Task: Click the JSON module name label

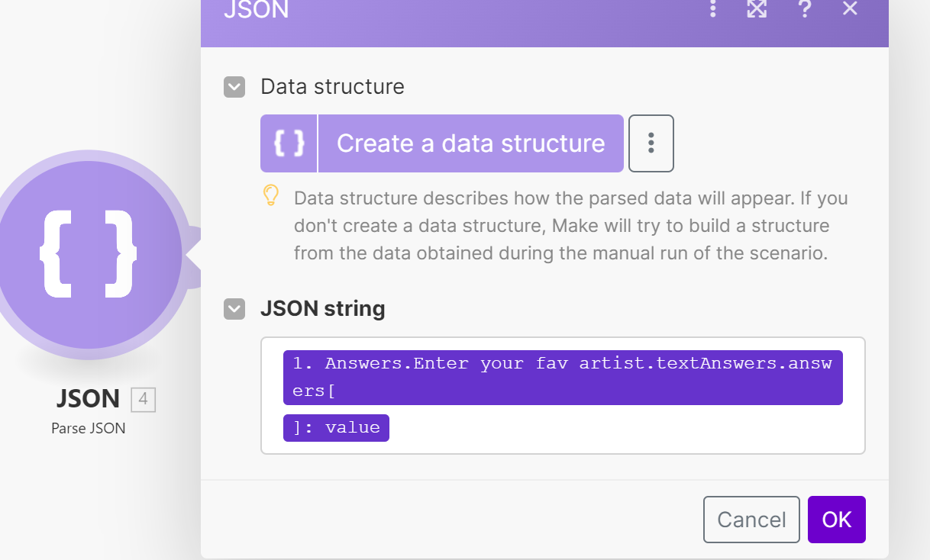Action: (88, 399)
